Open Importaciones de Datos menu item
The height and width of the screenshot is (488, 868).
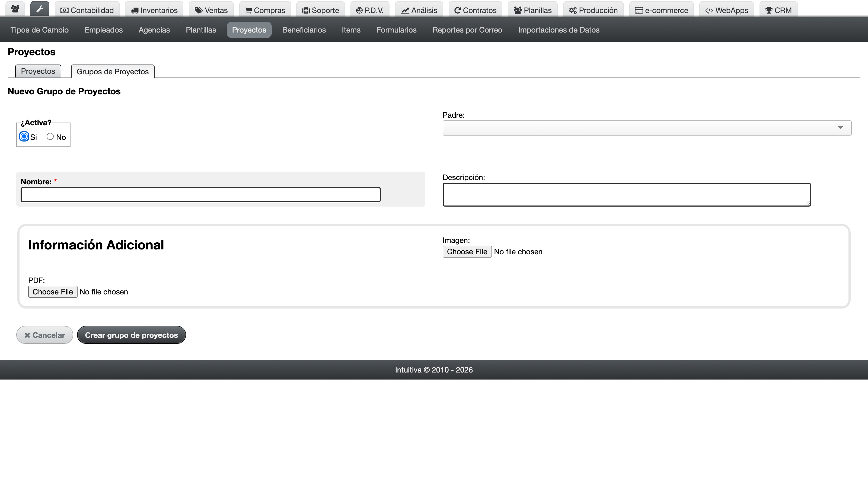point(559,30)
